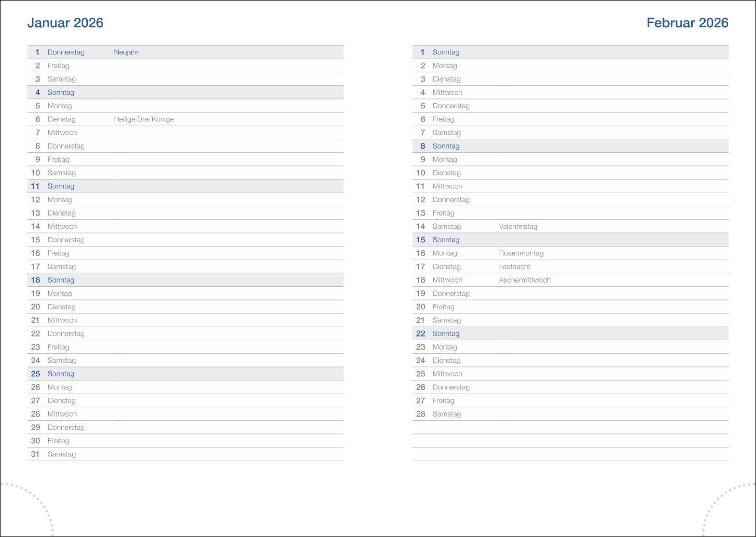Select February 20 Freitag row

coord(570,307)
